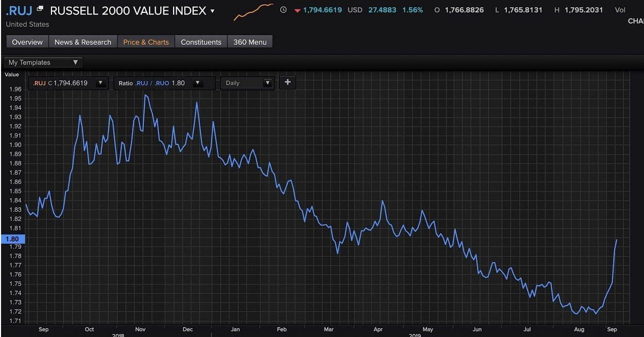The width and height of the screenshot is (644, 337).
Task: Click the USD currency label
Action: pyautogui.click(x=355, y=10)
